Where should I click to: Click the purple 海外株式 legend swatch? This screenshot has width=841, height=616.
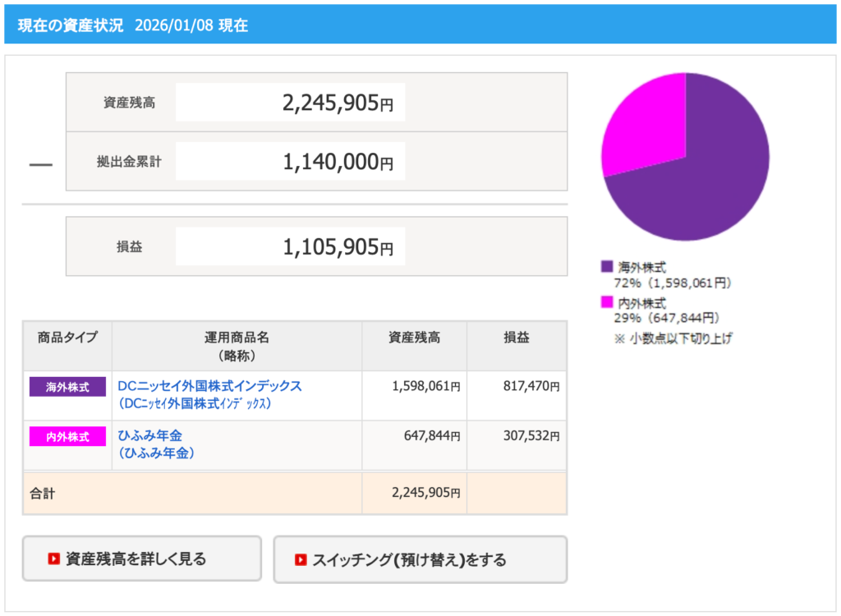607,267
